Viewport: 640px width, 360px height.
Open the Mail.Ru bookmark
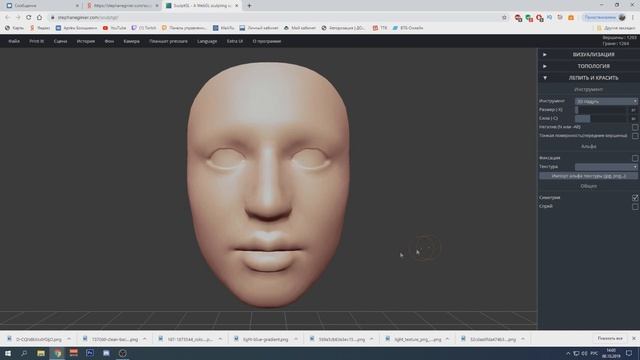click(224, 28)
